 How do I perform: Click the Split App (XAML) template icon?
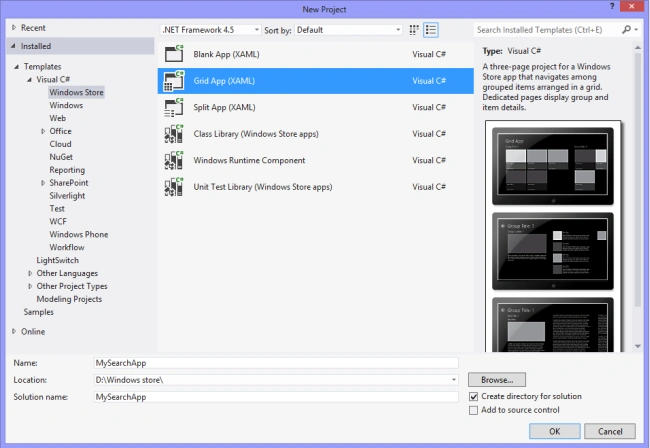pos(174,107)
